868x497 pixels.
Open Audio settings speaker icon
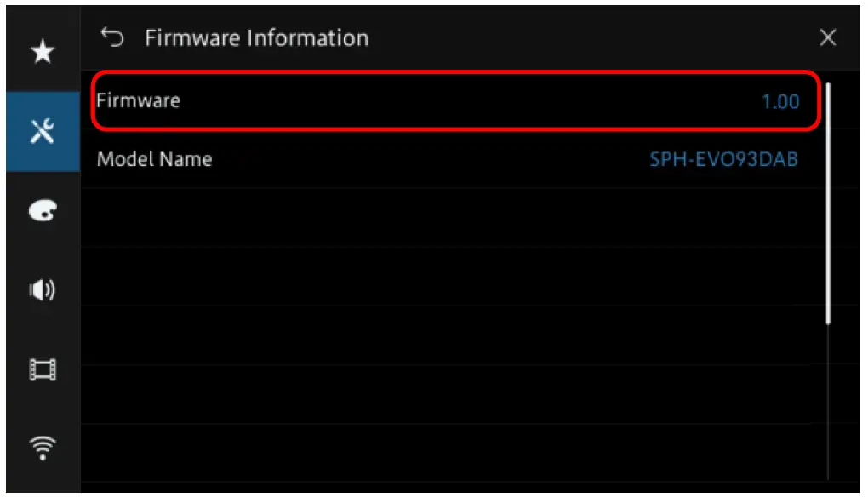[x=43, y=290]
